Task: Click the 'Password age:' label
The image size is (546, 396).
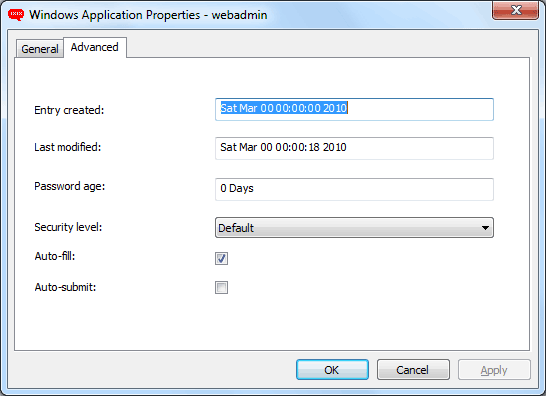Action: [x=70, y=186]
